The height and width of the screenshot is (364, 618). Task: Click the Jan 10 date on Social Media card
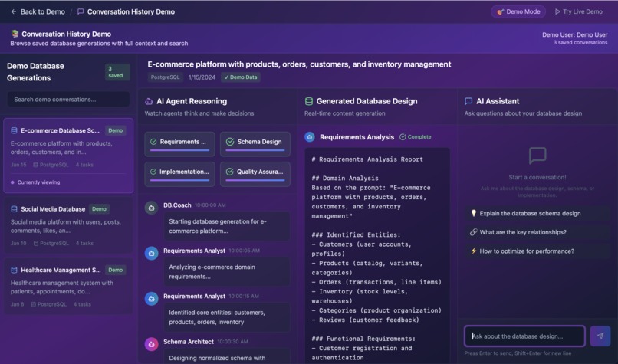pyautogui.click(x=18, y=243)
